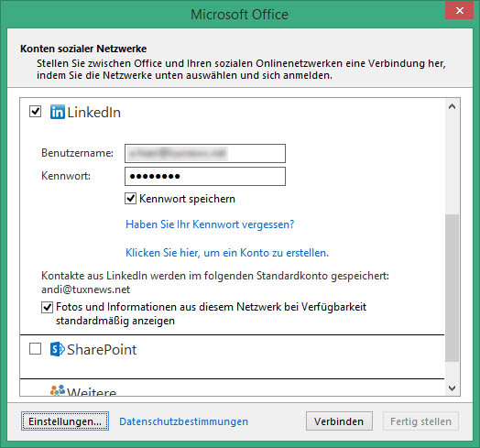Viewport: 480px width, 448px height.
Task: Click the andi@tuxnews.net account text
Action: 86,290
